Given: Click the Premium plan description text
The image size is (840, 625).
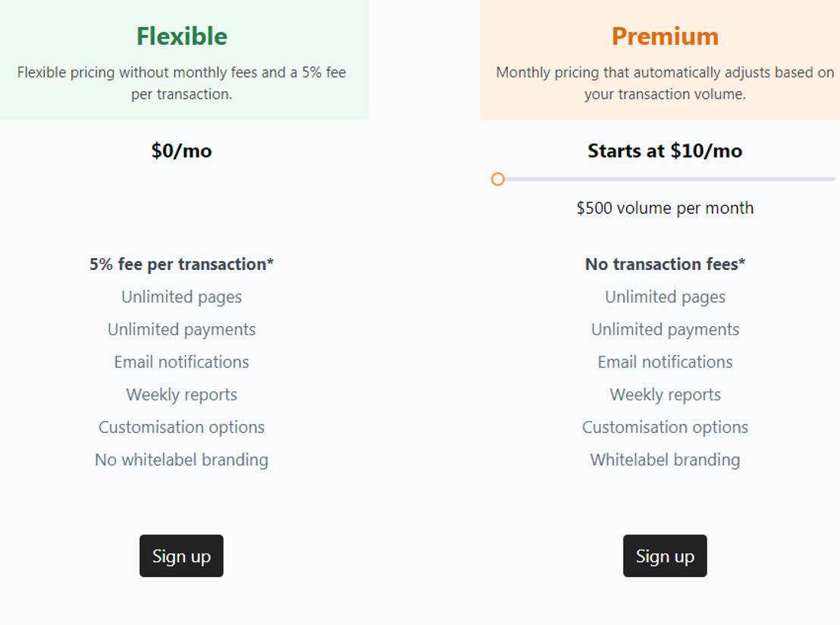Looking at the screenshot, I should 665,83.
